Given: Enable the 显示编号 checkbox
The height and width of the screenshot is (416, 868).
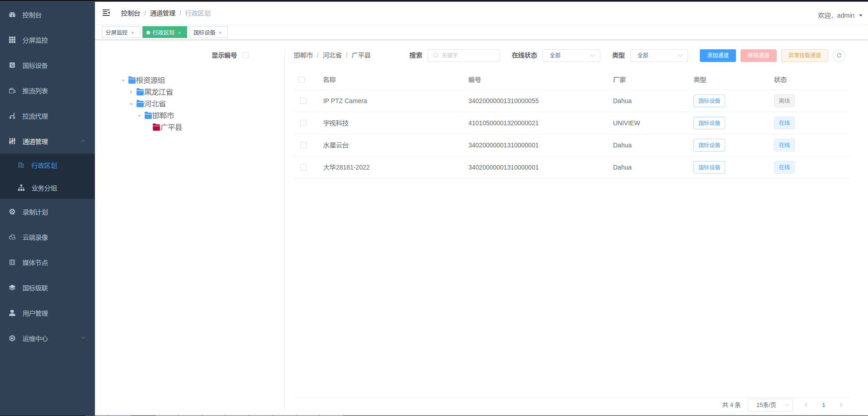Looking at the screenshot, I should (x=245, y=55).
